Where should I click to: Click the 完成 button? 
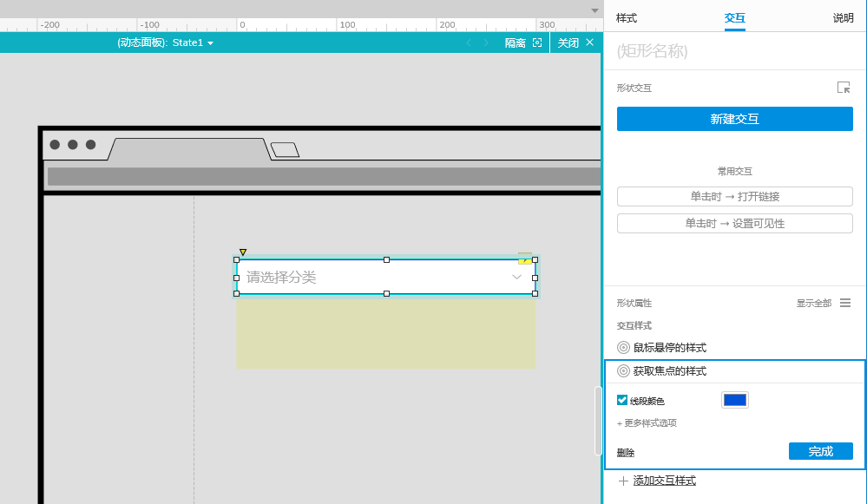point(820,451)
